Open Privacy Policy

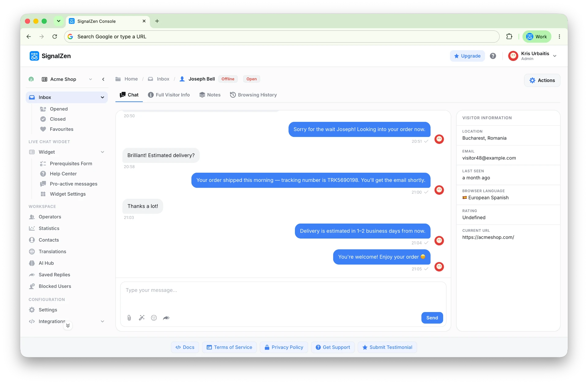point(284,347)
